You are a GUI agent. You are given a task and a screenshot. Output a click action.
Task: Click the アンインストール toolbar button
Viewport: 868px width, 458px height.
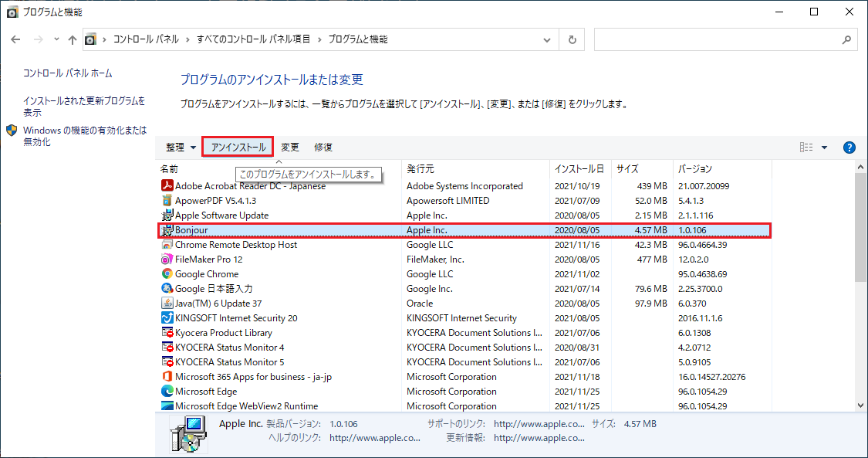[x=238, y=148]
